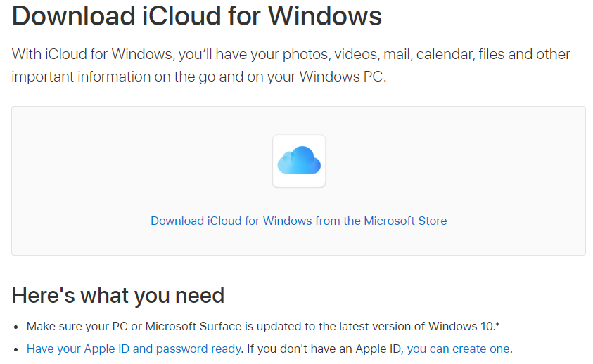This screenshot has width=593, height=364.
Task: Follow the you can create one link
Action: (x=459, y=349)
